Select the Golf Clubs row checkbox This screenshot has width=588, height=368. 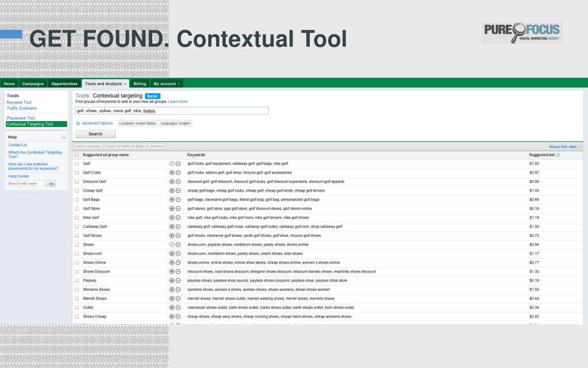coord(77,172)
